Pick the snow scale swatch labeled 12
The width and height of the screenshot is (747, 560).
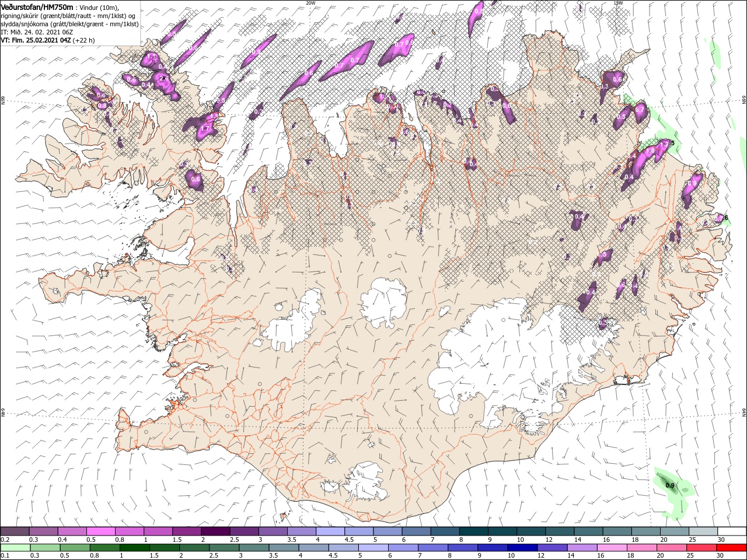coord(560,531)
